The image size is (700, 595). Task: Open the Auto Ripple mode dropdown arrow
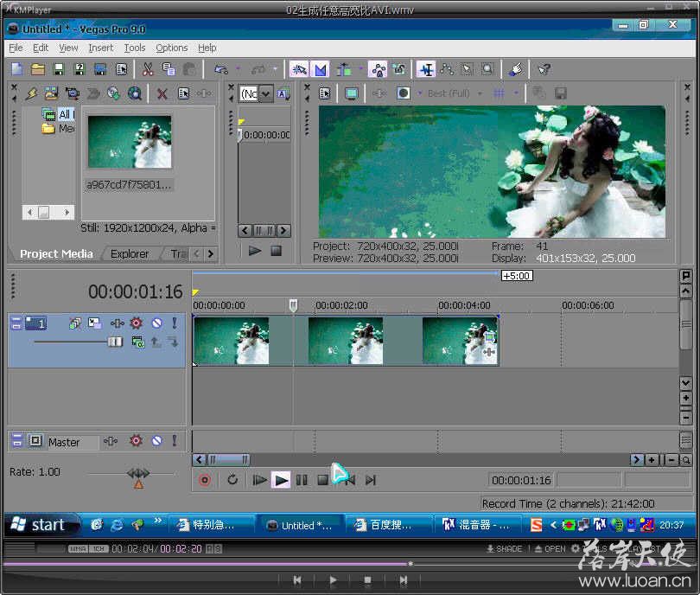coord(360,69)
